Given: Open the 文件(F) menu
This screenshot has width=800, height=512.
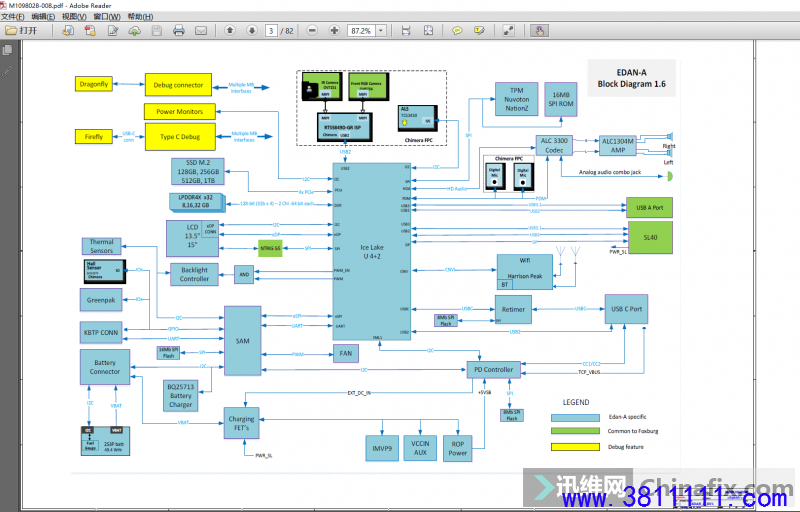Looking at the screenshot, I should point(13,16).
